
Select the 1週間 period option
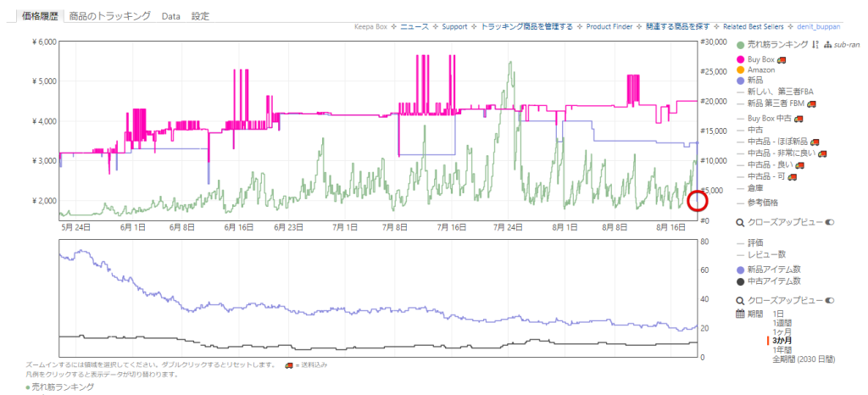pos(784,323)
